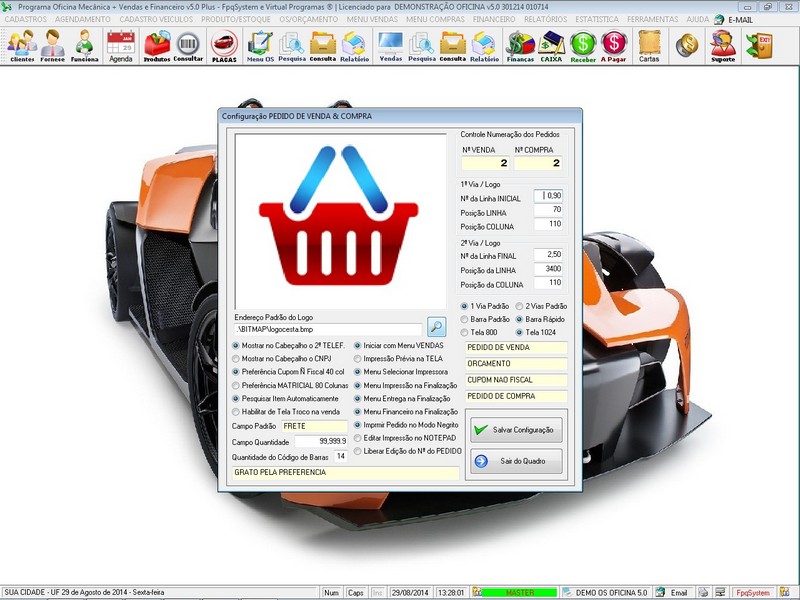
Task: Click magnifier button to browse logo path
Action: [436, 327]
